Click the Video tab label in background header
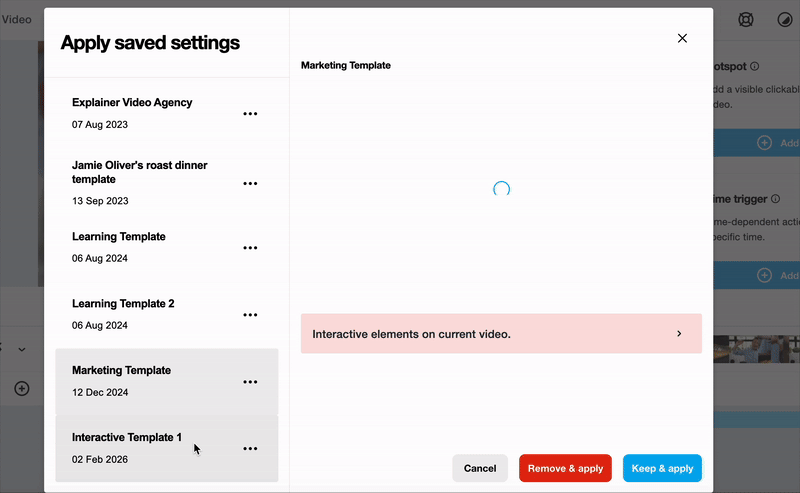Screen dimensions: 800x493 16,19
